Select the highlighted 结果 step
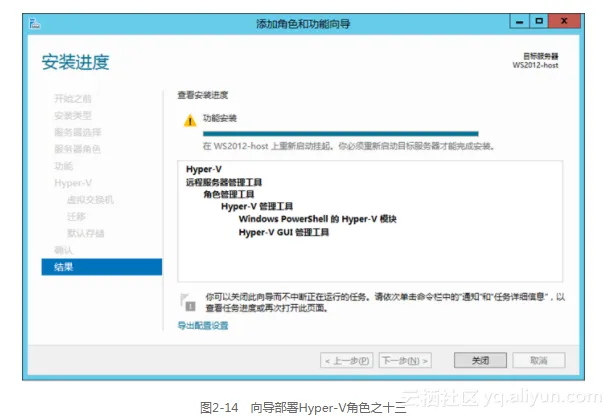The height and width of the screenshot is (418, 613). point(102,267)
